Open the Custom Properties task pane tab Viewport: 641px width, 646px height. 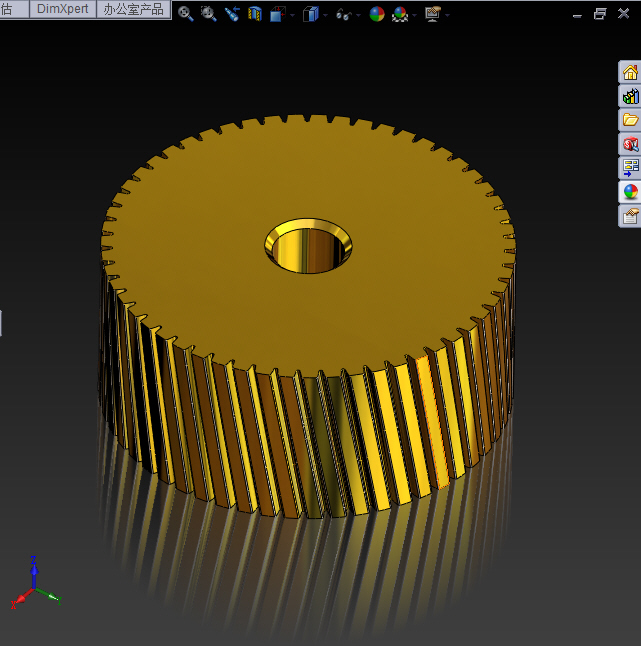(630, 216)
